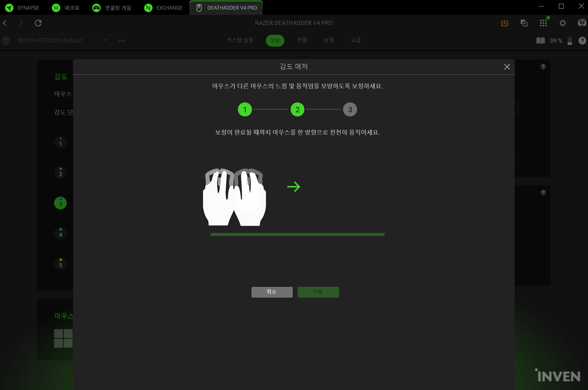Viewport: 588px width, 390px height.
Task: Click the 감도 panel heading
Action: (x=61, y=77)
